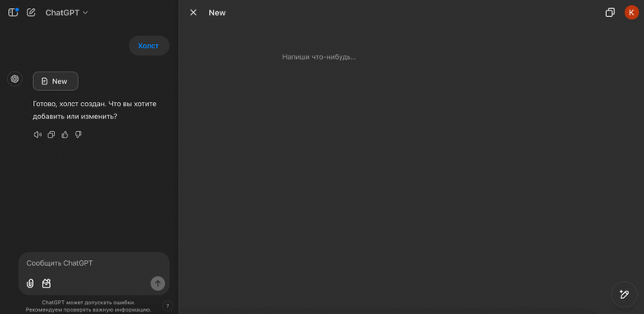This screenshot has width=644, height=314.
Task: Open the tools icon beside the paperclip
Action: 47,283
